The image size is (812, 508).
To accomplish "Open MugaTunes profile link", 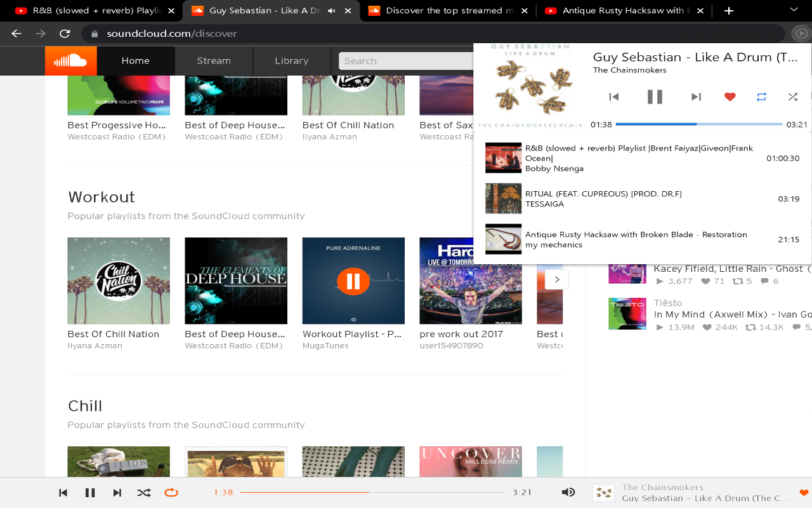I will pos(325,346).
